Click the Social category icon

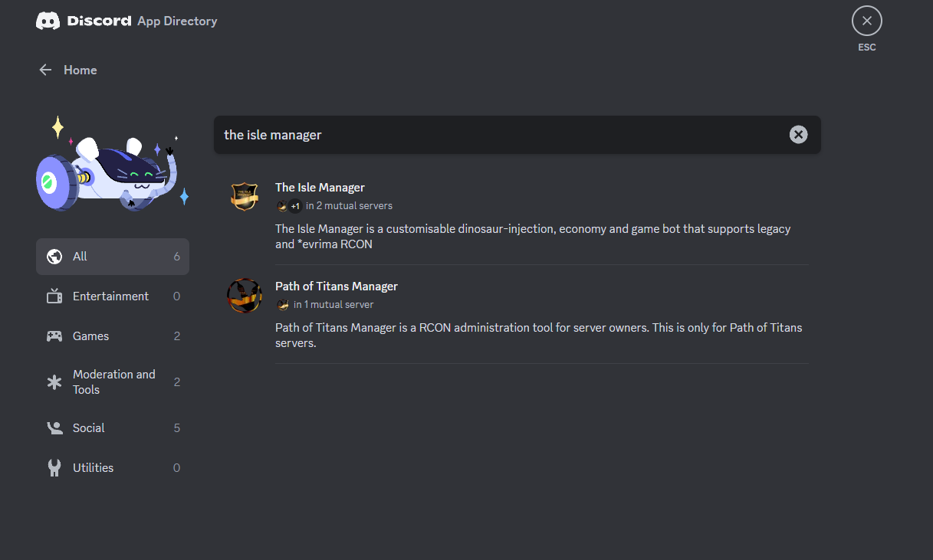pyautogui.click(x=54, y=428)
